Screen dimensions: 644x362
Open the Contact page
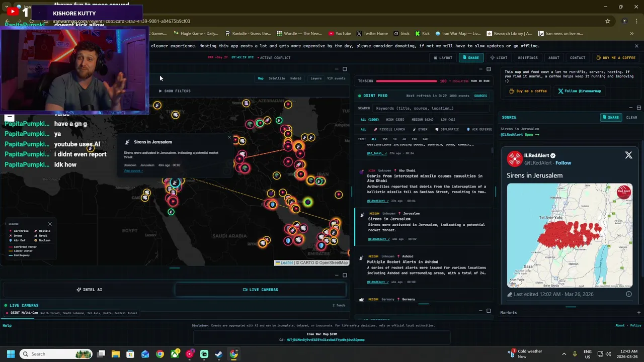pyautogui.click(x=578, y=58)
